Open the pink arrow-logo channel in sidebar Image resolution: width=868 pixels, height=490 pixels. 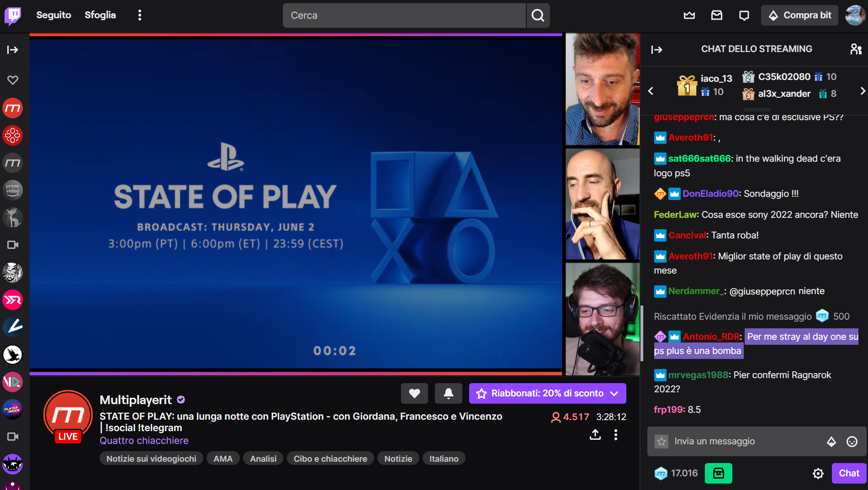13,300
